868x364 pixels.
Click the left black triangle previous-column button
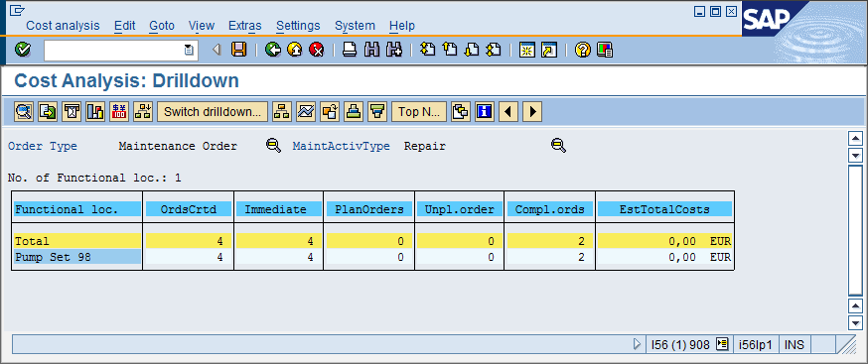tap(508, 112)
